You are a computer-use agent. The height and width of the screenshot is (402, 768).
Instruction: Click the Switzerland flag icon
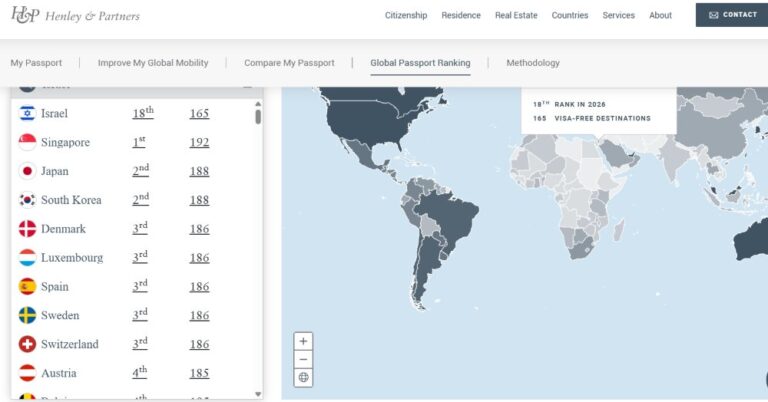pos(27,344)
